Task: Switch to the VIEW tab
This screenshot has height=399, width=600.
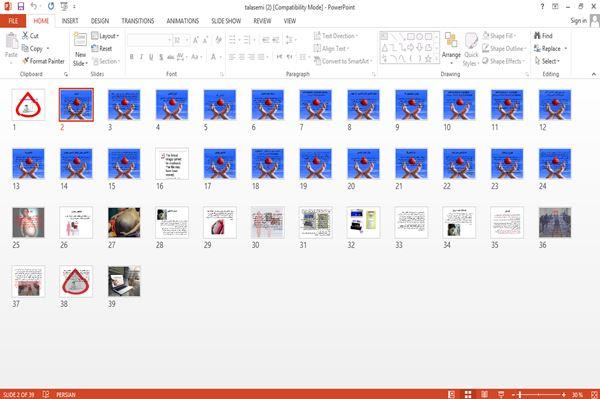Action: (290, 21)
